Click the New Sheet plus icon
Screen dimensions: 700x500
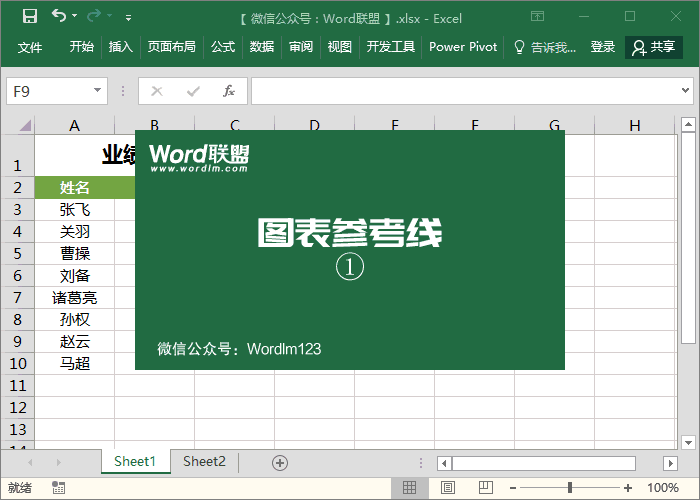tap(280, 463)
